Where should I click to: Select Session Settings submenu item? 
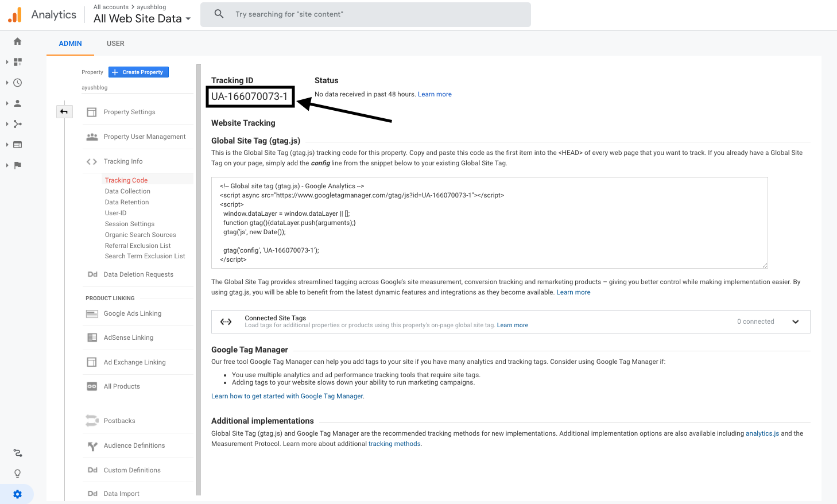click(130, 224)
